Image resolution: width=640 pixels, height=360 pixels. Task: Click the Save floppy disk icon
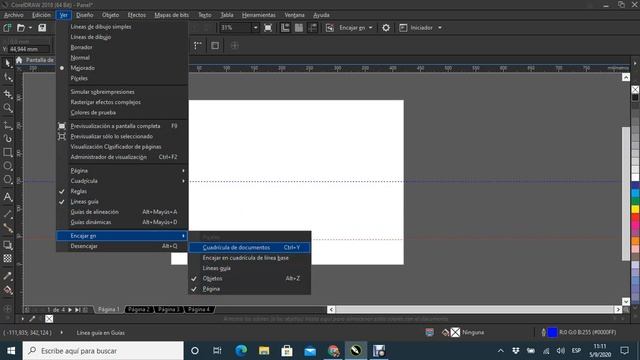click(42, 28)
